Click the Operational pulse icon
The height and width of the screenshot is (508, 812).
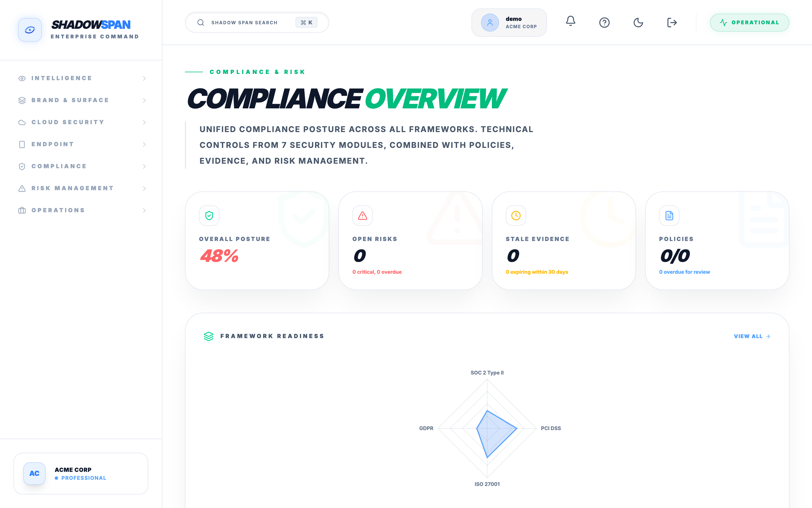pyautogui.click(x=723, y=23)
